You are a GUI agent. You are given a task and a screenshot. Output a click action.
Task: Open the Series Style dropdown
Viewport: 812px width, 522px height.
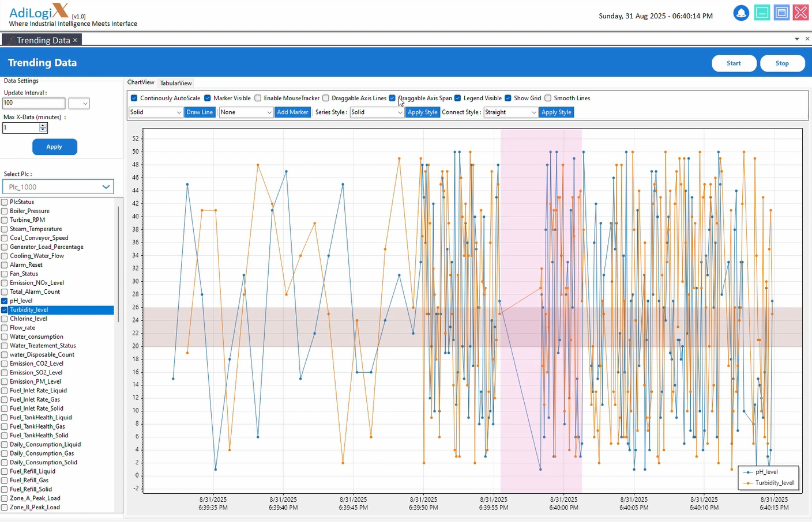(377, 112)
